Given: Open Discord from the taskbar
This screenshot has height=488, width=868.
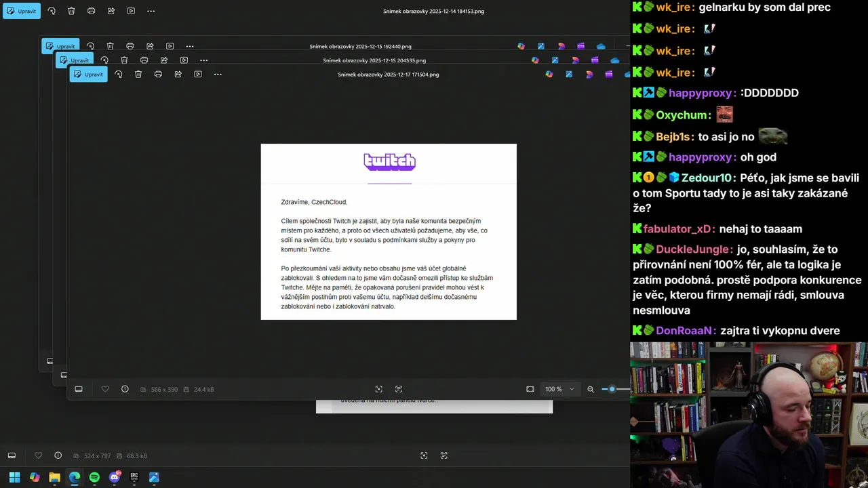Looking at the screenshot, I should pos(115,477).
